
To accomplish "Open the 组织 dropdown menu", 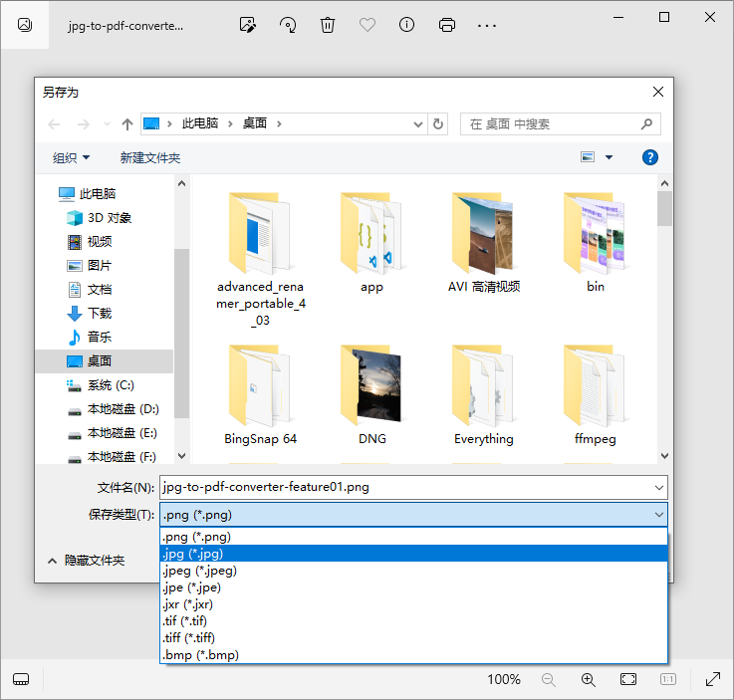I will 71,157.
